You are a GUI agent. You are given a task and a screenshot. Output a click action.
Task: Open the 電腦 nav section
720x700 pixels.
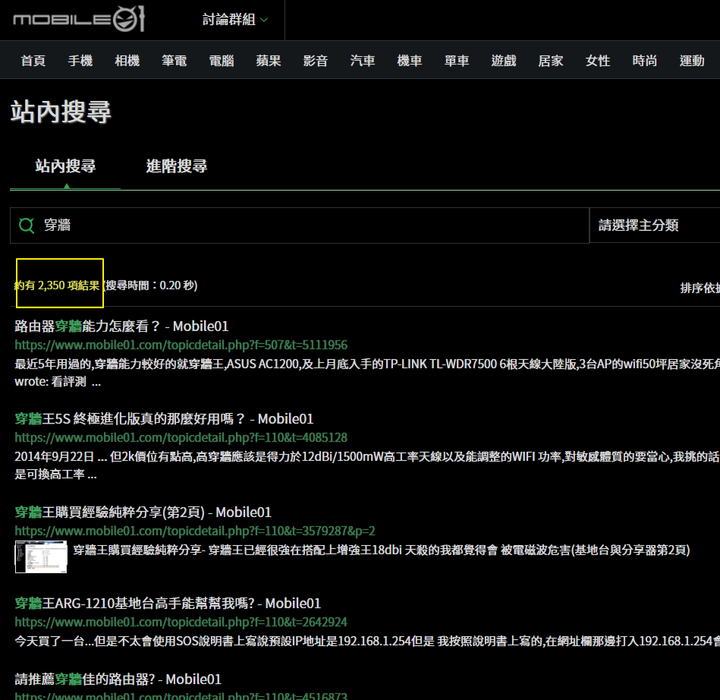point(221,60)
